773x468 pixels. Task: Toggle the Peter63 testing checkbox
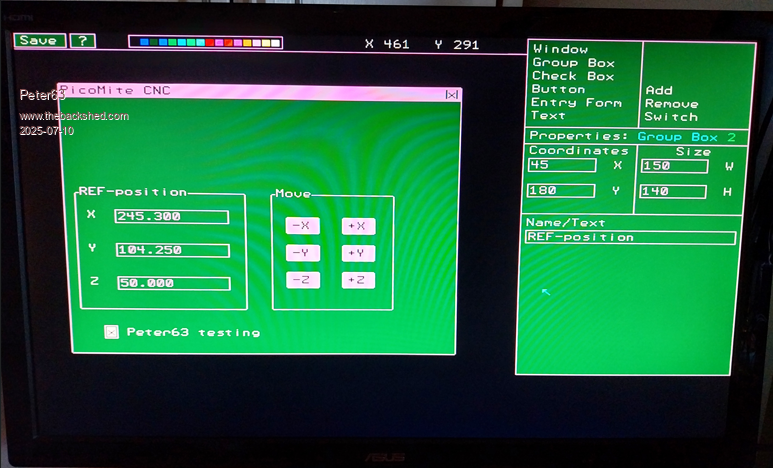[x=112, y=331]
